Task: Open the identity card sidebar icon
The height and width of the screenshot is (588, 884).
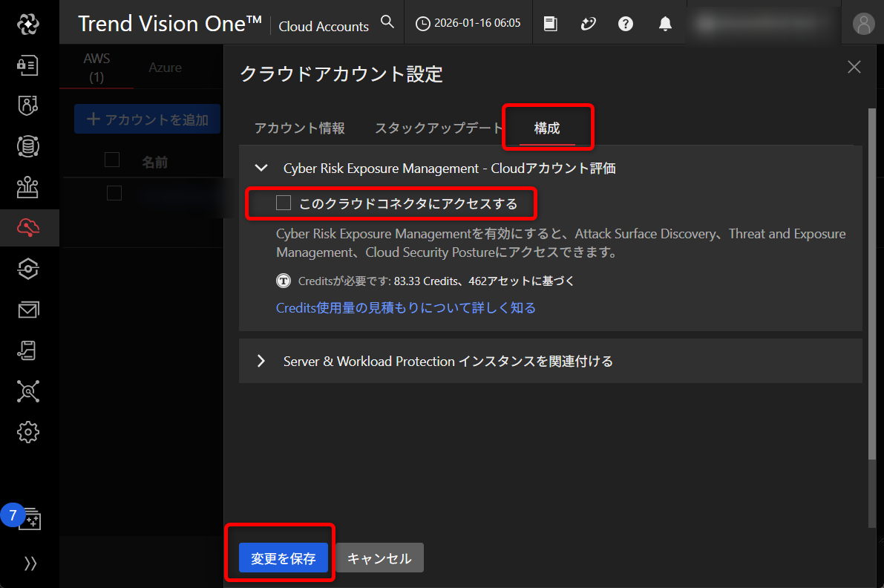Action: tap(27, 65)
